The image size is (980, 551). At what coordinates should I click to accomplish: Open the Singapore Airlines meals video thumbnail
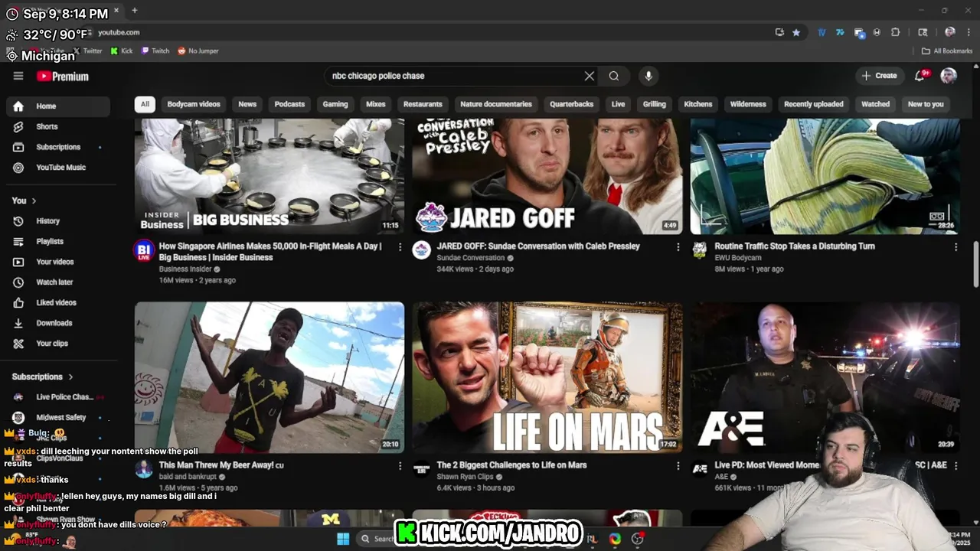point(269,176)
